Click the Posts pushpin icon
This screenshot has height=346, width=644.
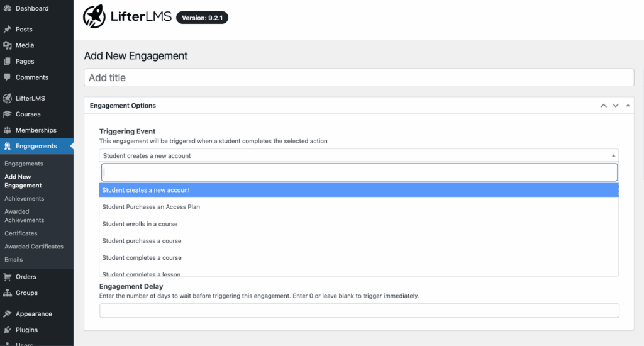pyautogui.click(x=7, y=29)
